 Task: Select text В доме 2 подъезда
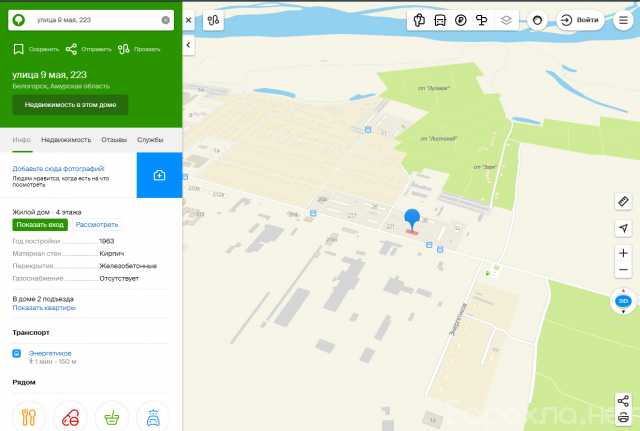click(x=43, y=299)
